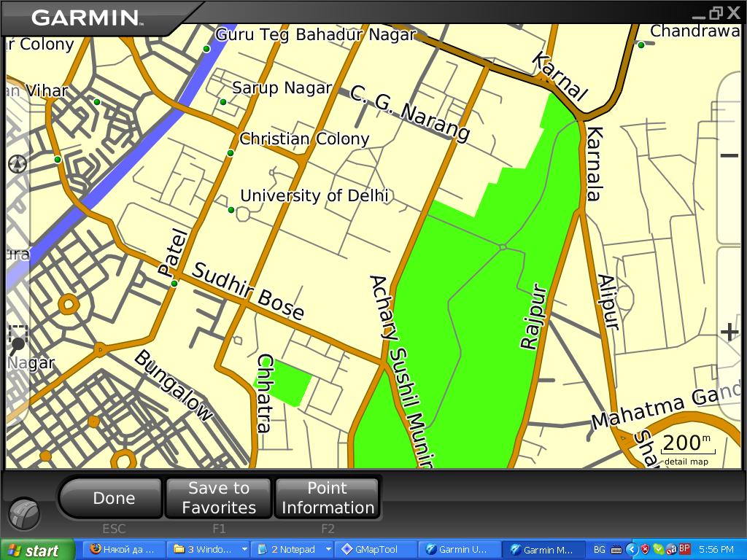This screenshot has height=560, width=747.
Task: Restore the Garmin window with restore button
Action: [x=716, y=14]
